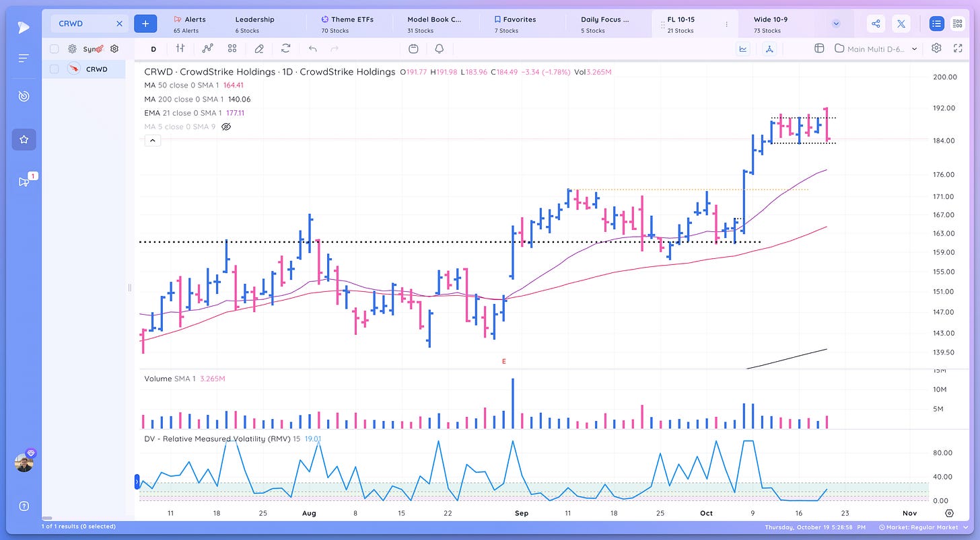Close the CRWD search chip
Screen dimensions: 980x540
[x=119, y=24]
